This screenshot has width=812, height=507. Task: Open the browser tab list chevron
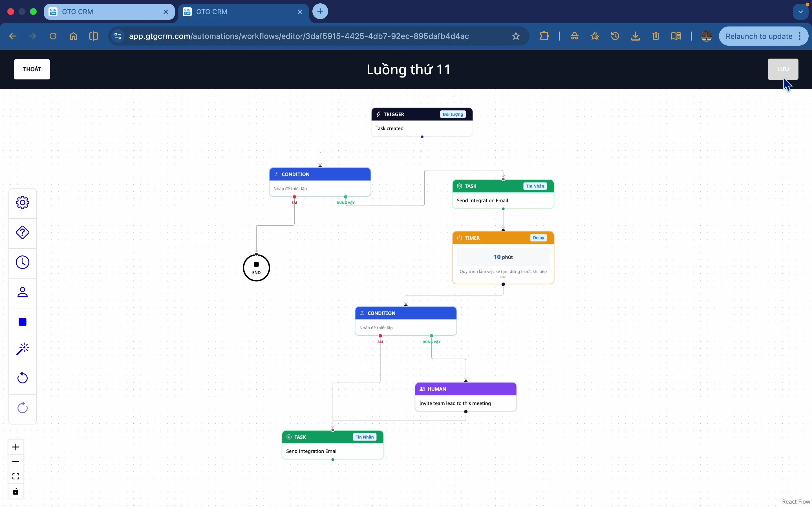[801, 12]
